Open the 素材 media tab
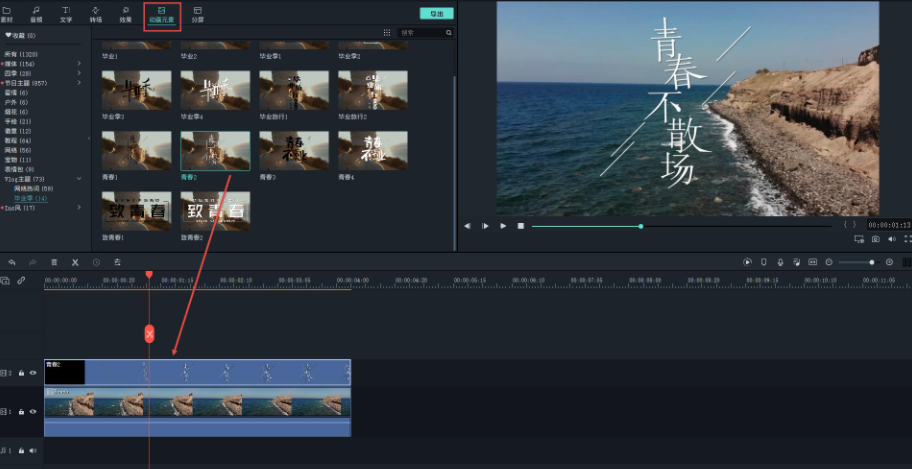 pos(6,15)
